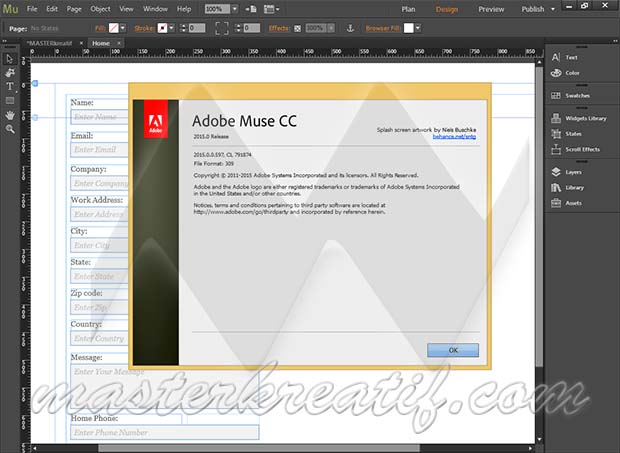Screen dimensions: 620x453
Task: Open the Publish dropdown arrow
Action: tap(552, 9)
